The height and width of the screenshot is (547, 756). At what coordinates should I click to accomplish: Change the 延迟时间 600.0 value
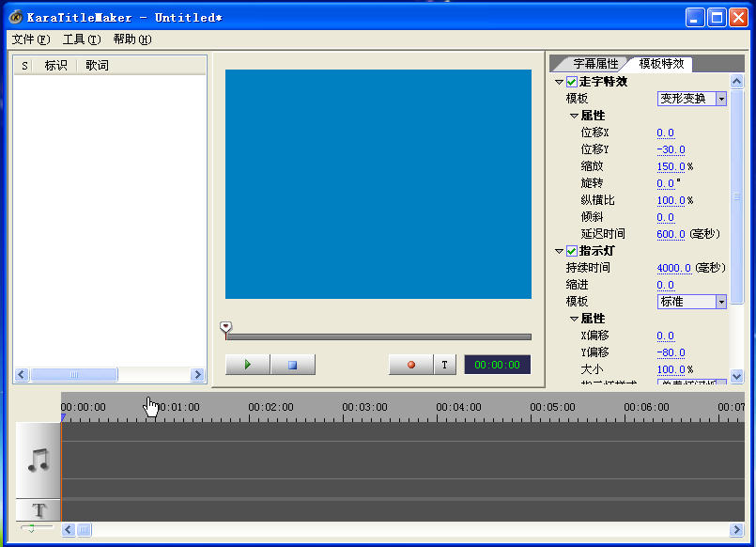[x=671, y=233]
